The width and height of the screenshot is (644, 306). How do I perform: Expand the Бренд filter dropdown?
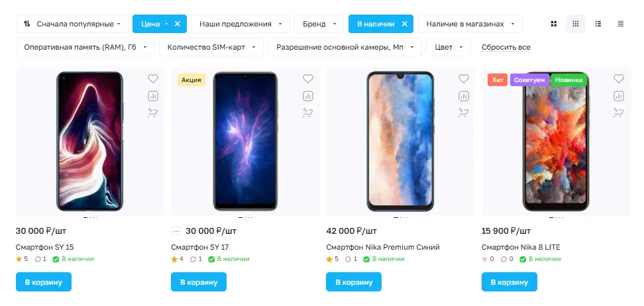pyautogui.click(x=319, y=24)
